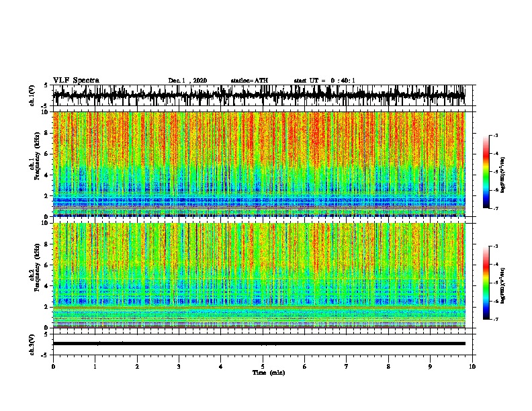
Task: Click the "ch.3(V)" voltage axis label
Action: [x=32, y=345]
